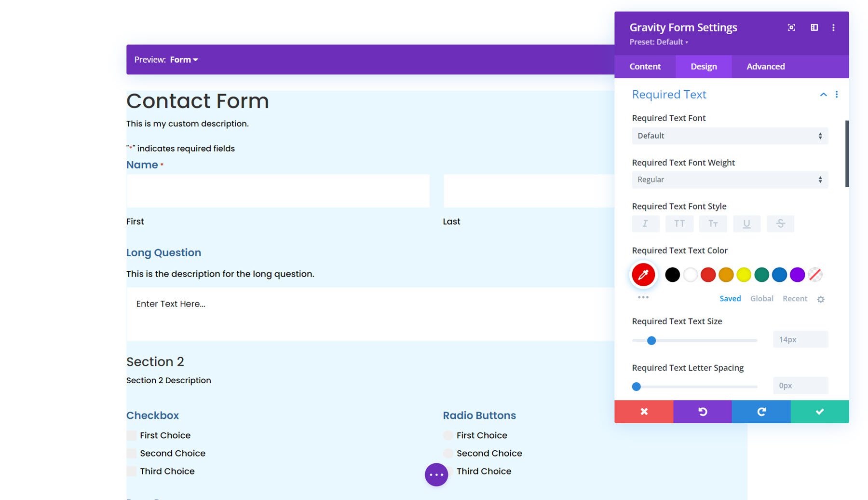
Task: Open the Required Text Font dropdown
Action: (x=729, y=136)
